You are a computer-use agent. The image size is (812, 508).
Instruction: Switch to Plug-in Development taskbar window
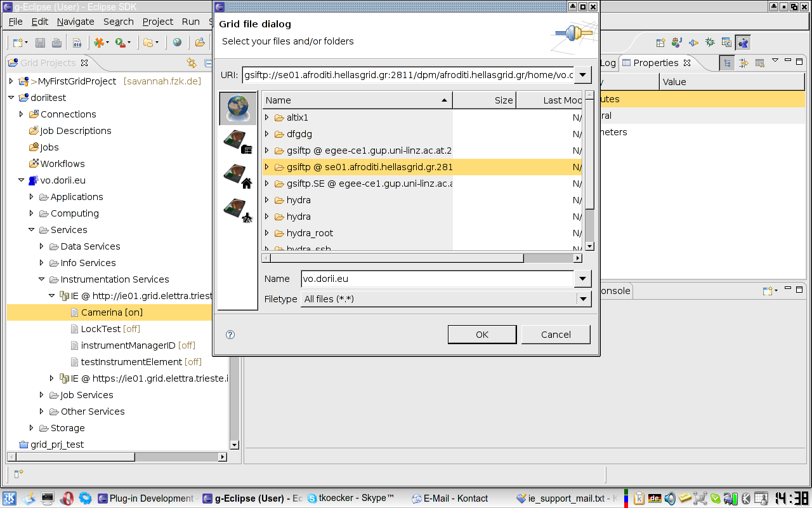pos(147,498)
